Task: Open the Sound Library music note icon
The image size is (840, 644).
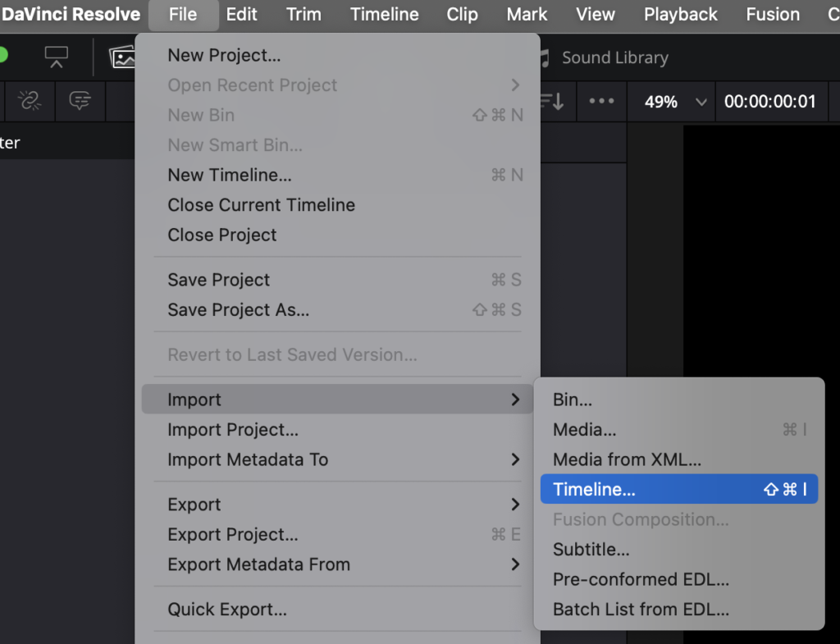Action: click(546, 58)
